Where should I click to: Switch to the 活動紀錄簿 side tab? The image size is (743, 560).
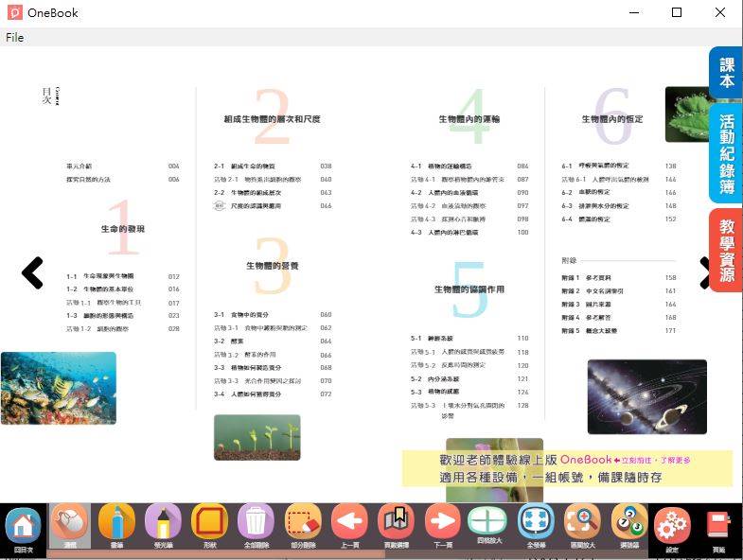726,153
